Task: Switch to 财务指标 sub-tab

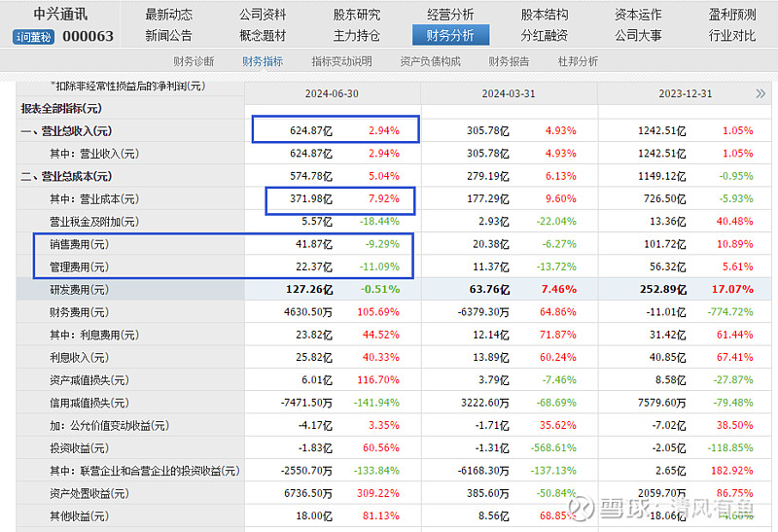Action: click(x=263, y=61)
